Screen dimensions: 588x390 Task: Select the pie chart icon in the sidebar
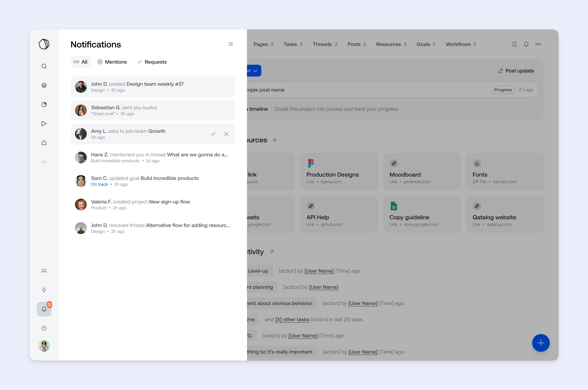pos(44,104)
